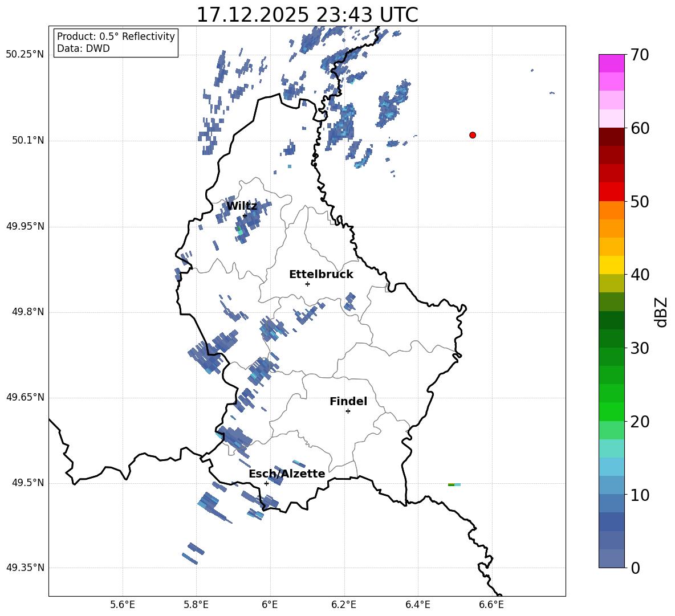Click the 17.12.2025 23:43 UTC title
The image size is (675, 616).
click(x=307, y=15)
